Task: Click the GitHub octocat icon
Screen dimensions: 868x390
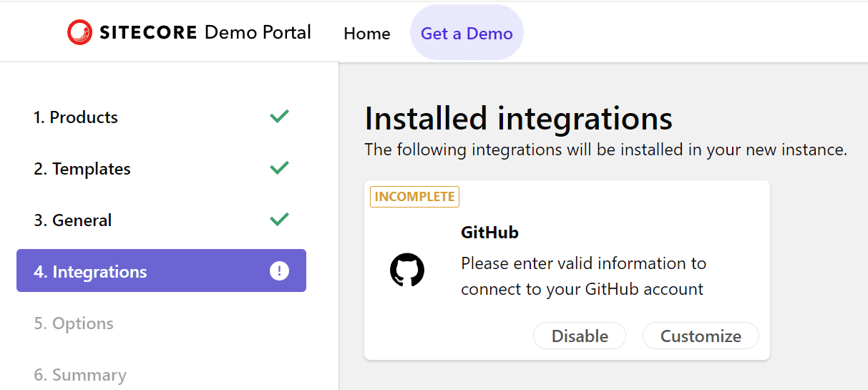Action: pos(407,270)
